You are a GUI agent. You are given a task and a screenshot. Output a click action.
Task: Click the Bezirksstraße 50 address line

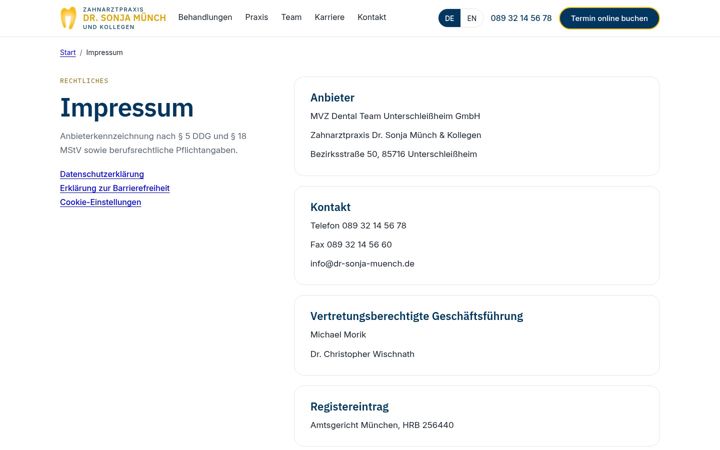[394, 154]
